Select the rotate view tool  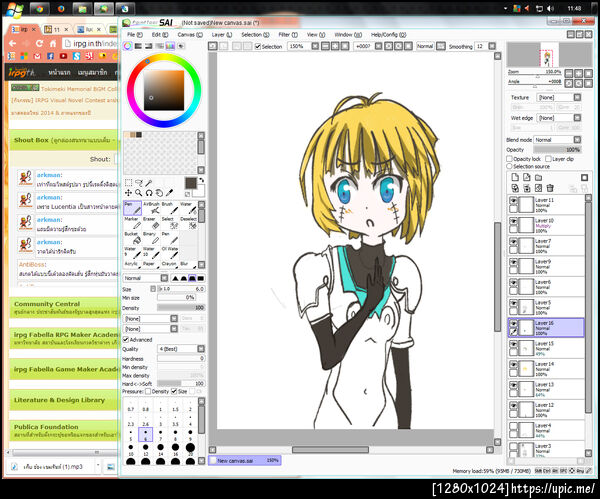click(149, 193)
